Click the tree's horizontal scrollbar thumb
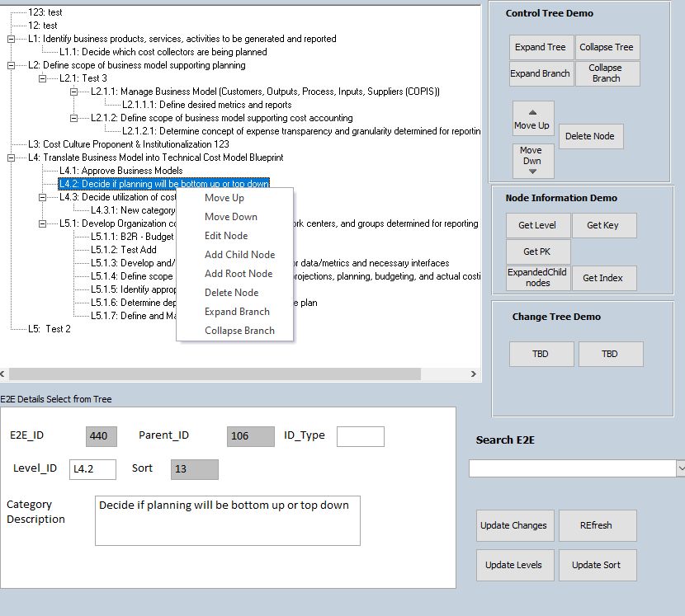This screenshot has width=685, height=616. [215, 374]
